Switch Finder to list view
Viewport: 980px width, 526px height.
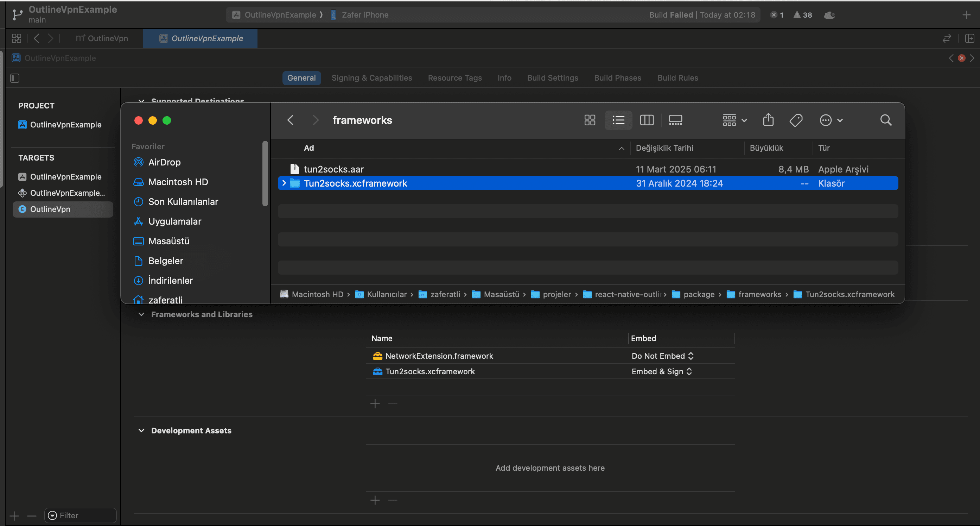pyautogui.click(x=618, y=120)
